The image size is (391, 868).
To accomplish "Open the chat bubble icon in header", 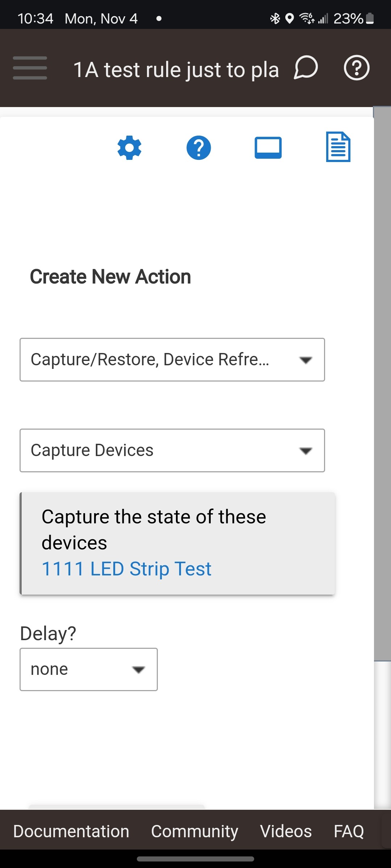I will pyautogui.click(x=306, y=67).
